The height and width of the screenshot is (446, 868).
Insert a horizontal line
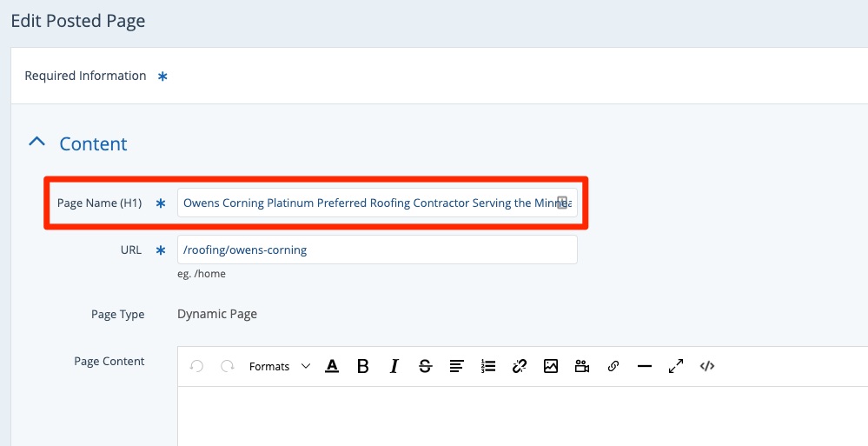[x=644, y=367]
